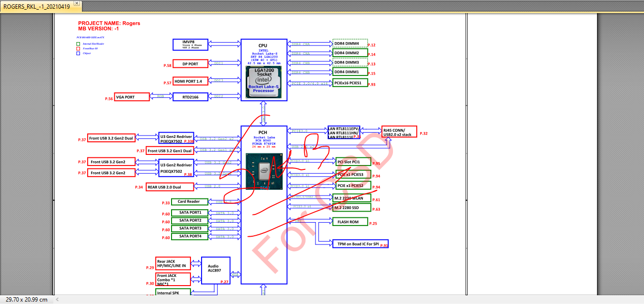
Task: Click the PCI Slot PCI1 block
Action: pos(353,162)
